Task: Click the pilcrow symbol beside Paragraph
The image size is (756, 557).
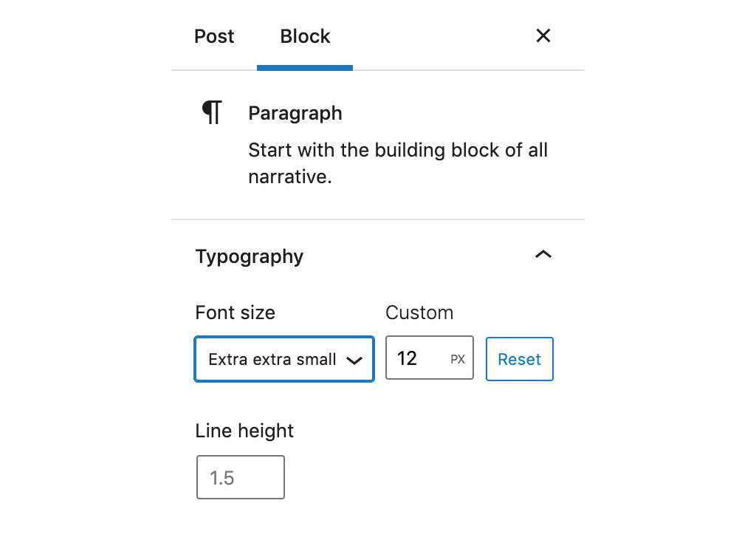Action: click(x=211, y=112)
